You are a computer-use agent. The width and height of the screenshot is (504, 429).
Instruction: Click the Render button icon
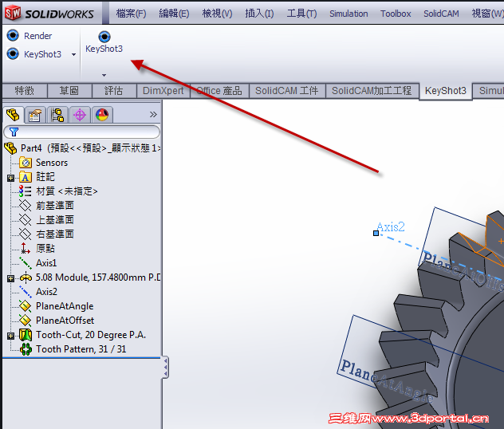(x=13, y=35)
